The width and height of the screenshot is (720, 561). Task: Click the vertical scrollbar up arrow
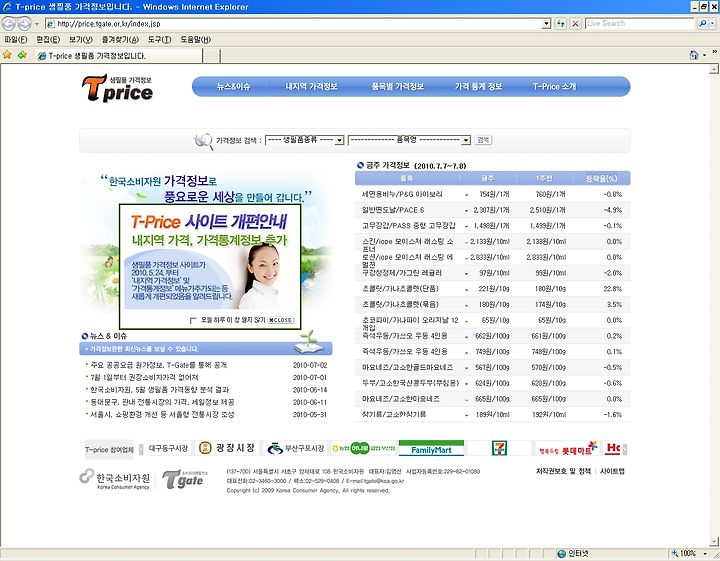tap(714, 69)
